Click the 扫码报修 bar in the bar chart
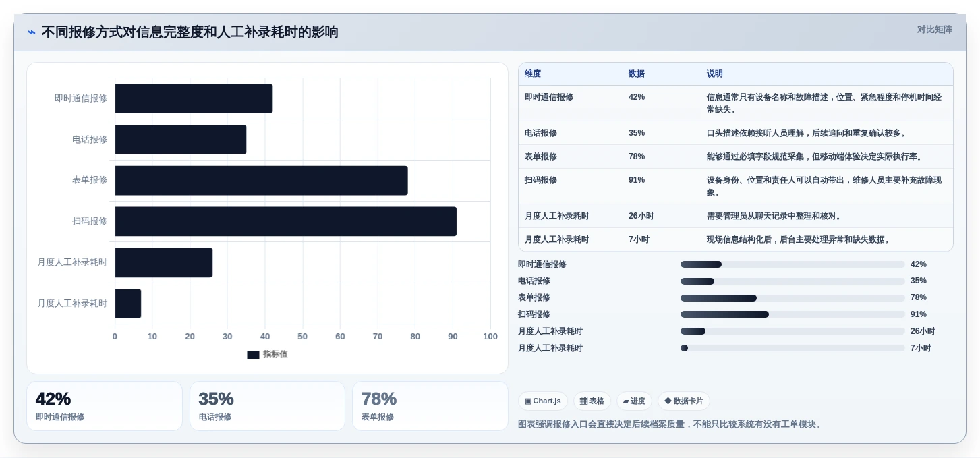 pyautogui.click(x=285, y=221)
